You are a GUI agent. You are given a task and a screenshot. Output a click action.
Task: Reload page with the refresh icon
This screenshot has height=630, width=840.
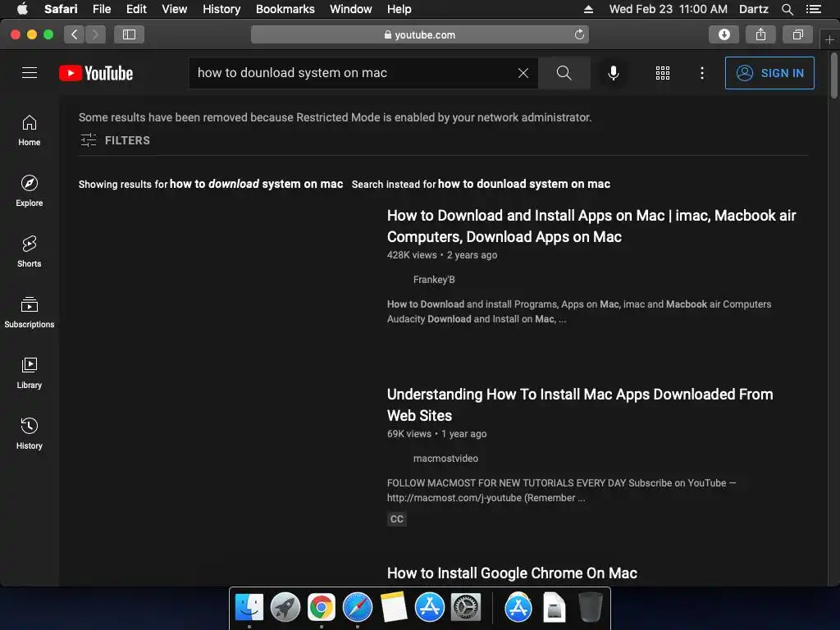pos(579,34)
